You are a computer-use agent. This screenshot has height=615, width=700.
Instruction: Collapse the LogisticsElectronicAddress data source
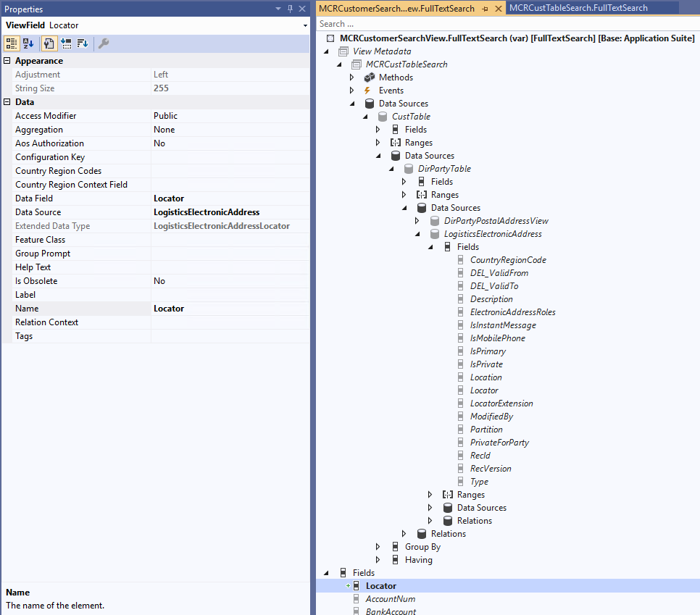click(417, 233)
